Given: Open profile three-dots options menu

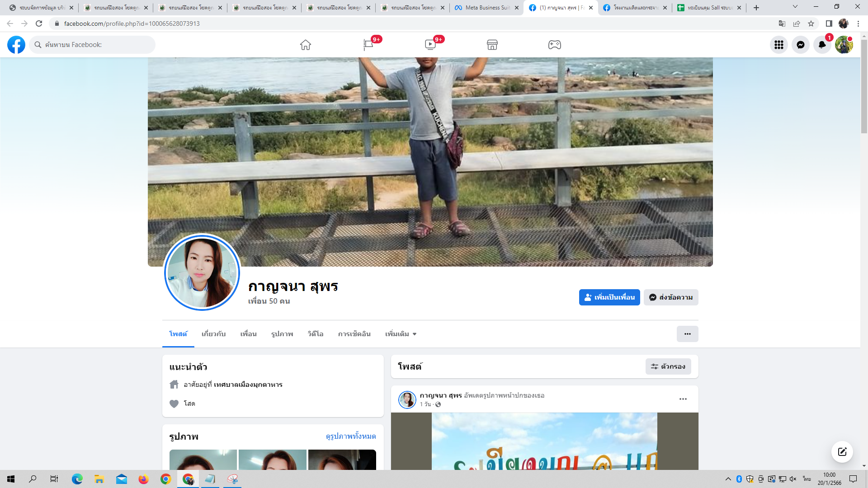Looking at the screenshot, I should [687, 334].
